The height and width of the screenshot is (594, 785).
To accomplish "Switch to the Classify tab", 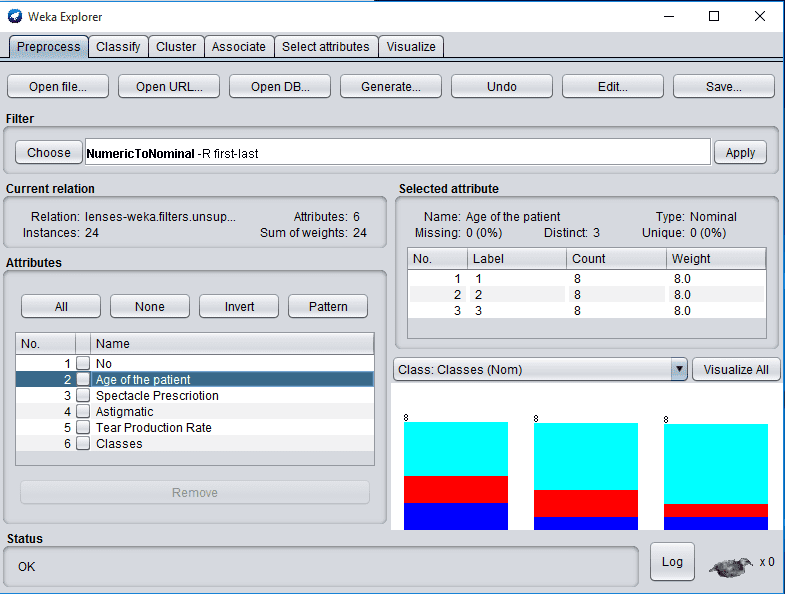I will coord(118,47).
